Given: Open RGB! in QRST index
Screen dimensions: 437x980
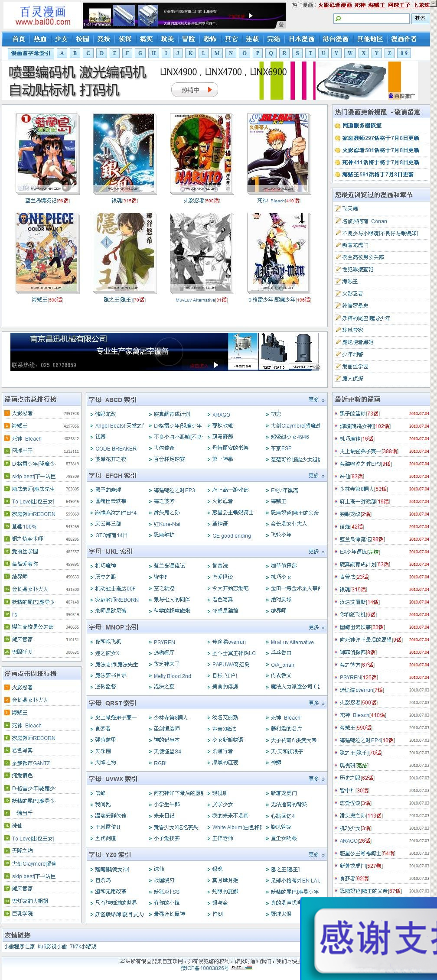Looking at the screenshot, I should tap(160, 763).
